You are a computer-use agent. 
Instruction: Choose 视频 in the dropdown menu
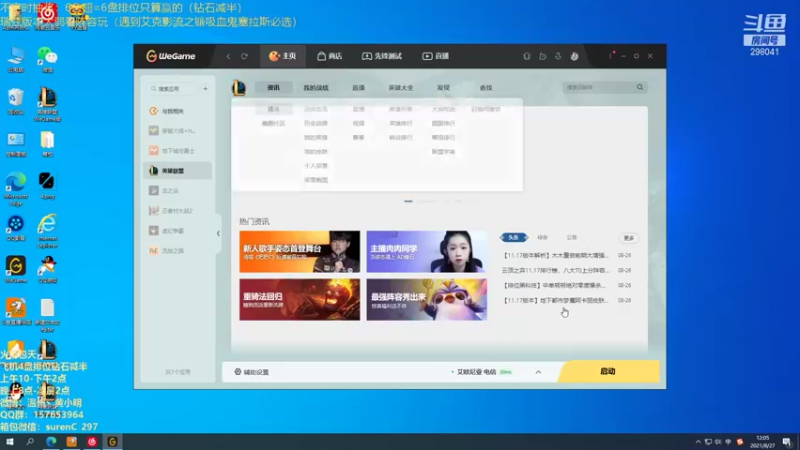(x=359, y=123)
